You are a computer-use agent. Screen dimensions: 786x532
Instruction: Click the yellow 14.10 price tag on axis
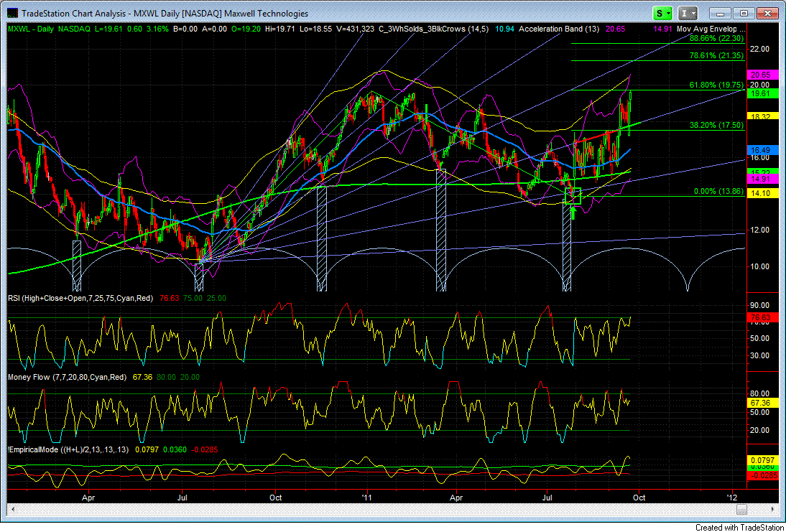click(762, 193)
